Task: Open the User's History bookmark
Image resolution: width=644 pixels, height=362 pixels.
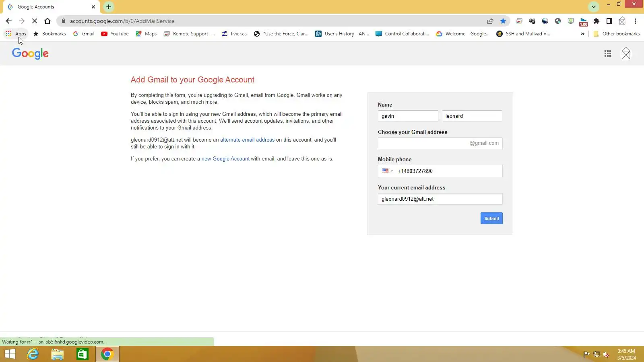Action: tap(342, 34)
